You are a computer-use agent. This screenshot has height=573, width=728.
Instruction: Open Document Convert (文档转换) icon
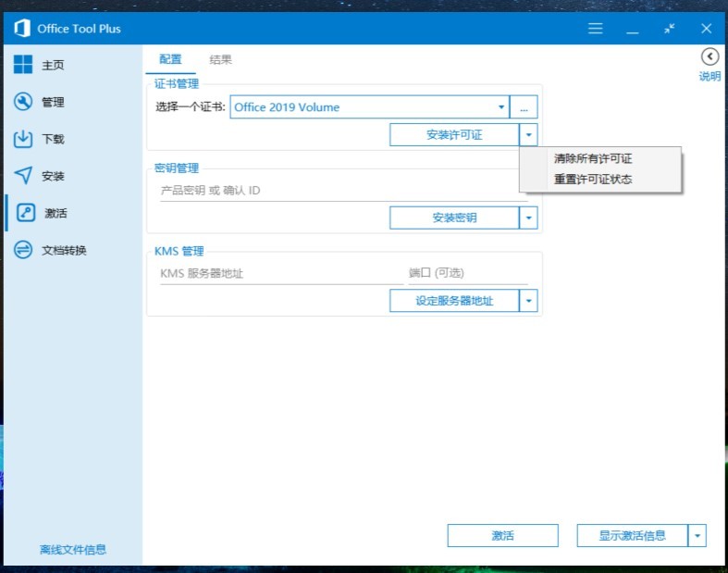click(23, 250)
